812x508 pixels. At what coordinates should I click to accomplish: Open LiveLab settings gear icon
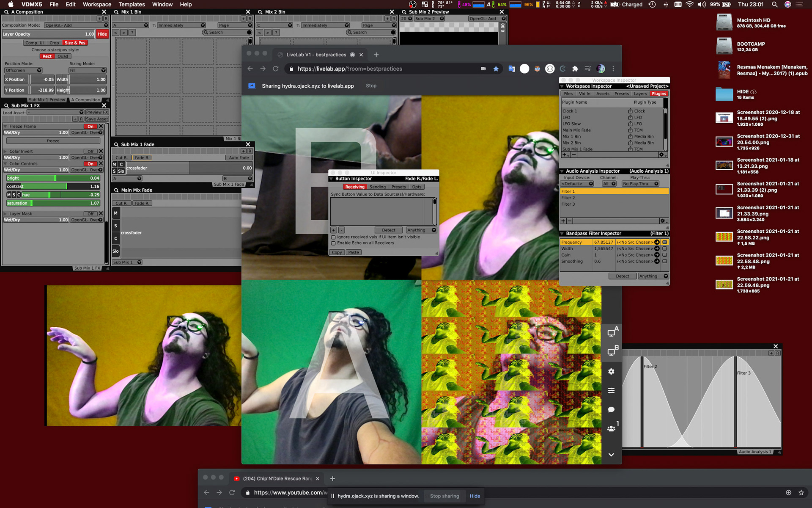(x=611, y=371)
